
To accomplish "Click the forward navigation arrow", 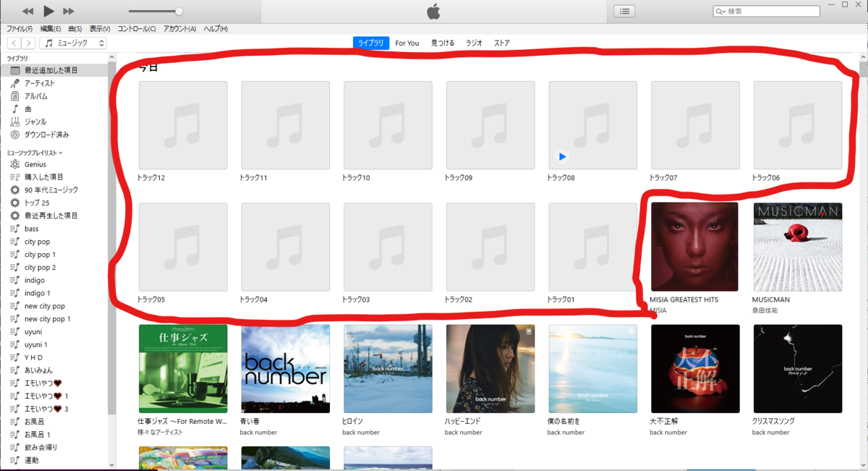I will (28, 43).
